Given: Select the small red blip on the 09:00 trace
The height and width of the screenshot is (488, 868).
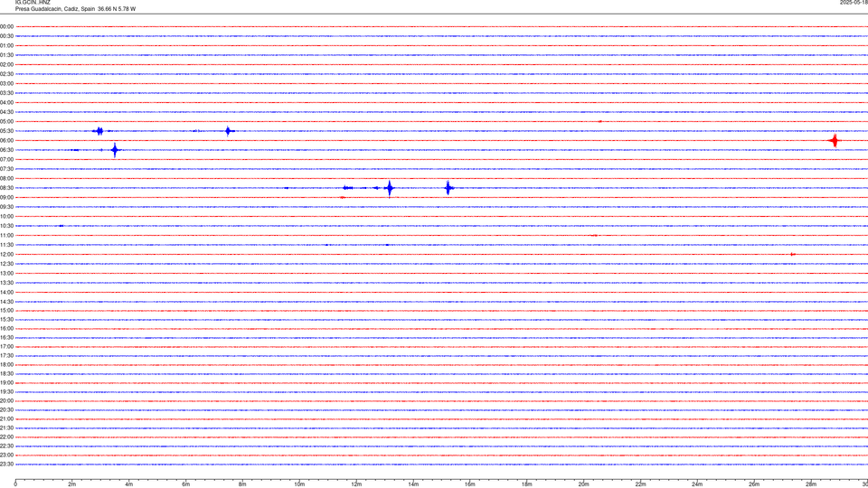Looking at the screenshot, I should click(343, 198).
